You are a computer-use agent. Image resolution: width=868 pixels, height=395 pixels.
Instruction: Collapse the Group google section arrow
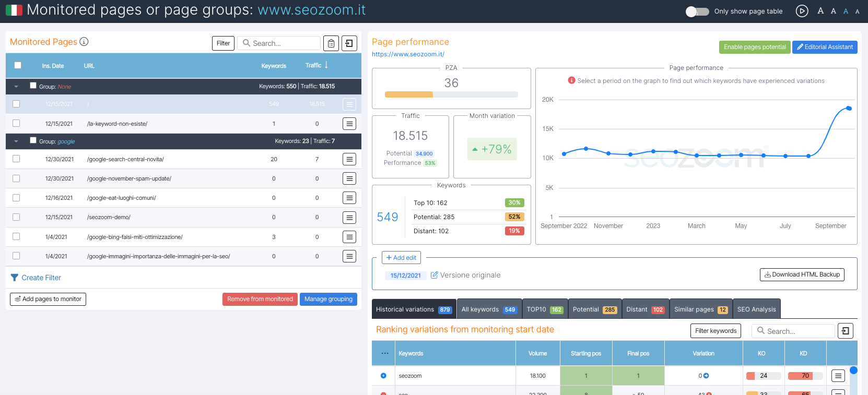point(16,141)
